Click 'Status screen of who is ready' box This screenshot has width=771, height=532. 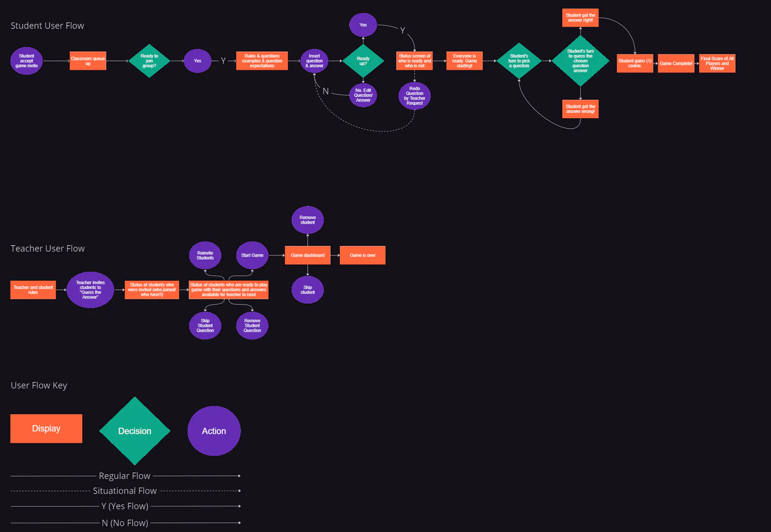pos(414,61)
